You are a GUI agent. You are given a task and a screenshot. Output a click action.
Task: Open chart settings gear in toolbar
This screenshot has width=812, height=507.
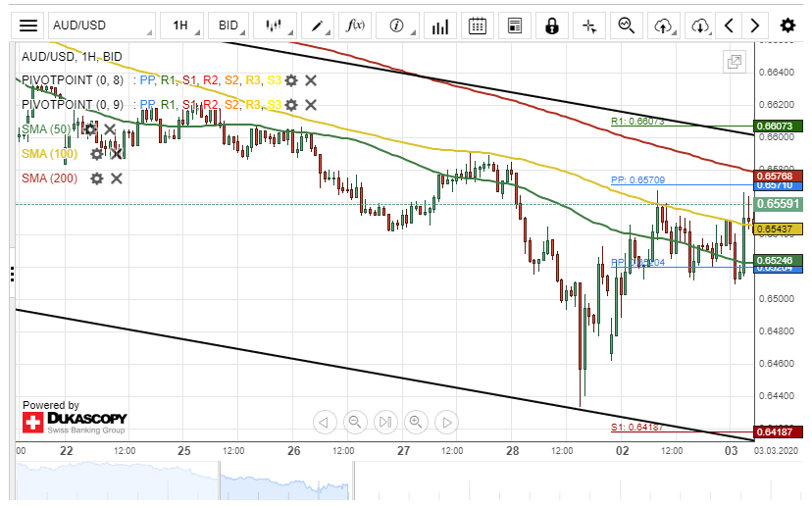click(x=787, y=25)
